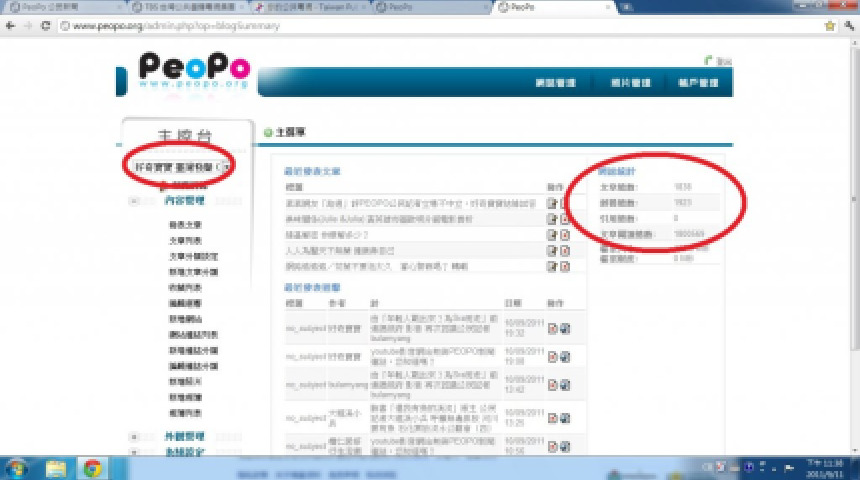
Task: Click the browser back arrow
Action: [11, 25]
